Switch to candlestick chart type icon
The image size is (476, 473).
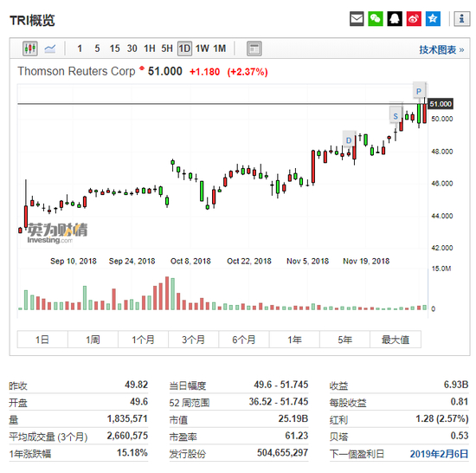(30, 49)
